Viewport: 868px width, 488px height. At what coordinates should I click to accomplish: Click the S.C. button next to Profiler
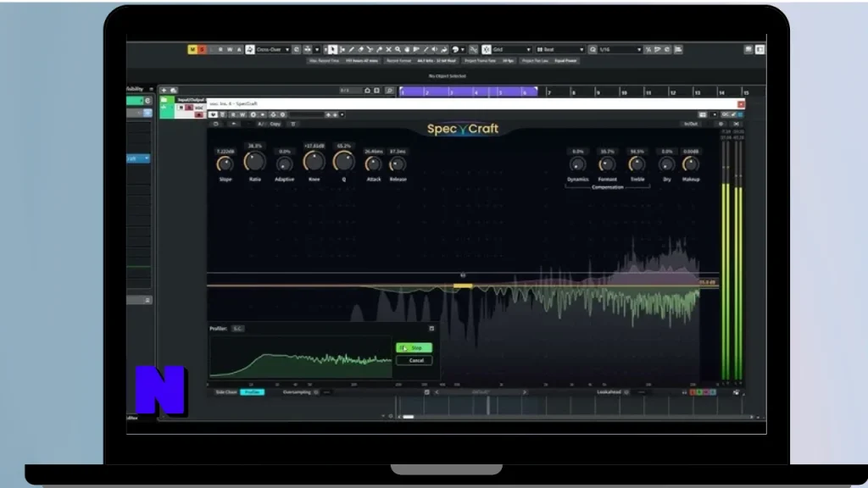(x=237, y=329)
